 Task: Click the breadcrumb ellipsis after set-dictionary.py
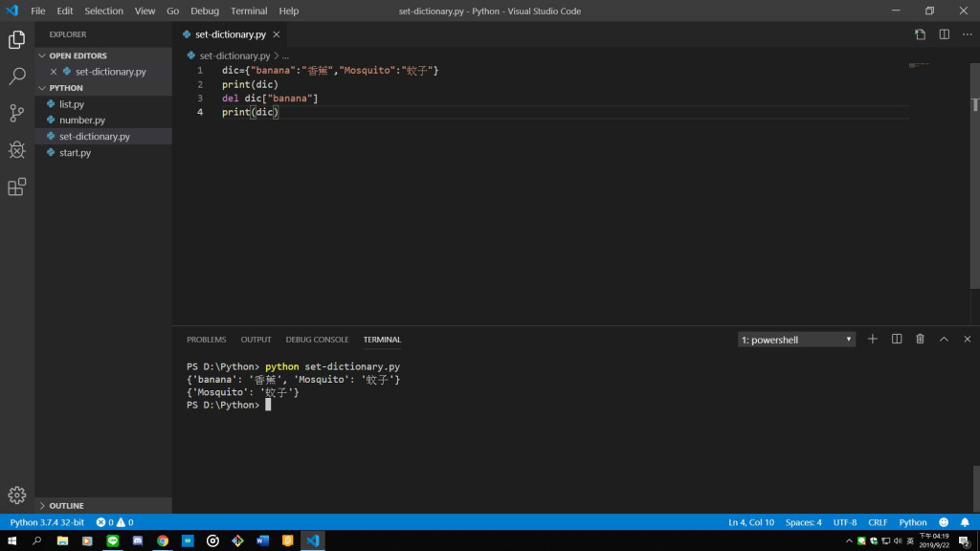(x=285, y=55)
